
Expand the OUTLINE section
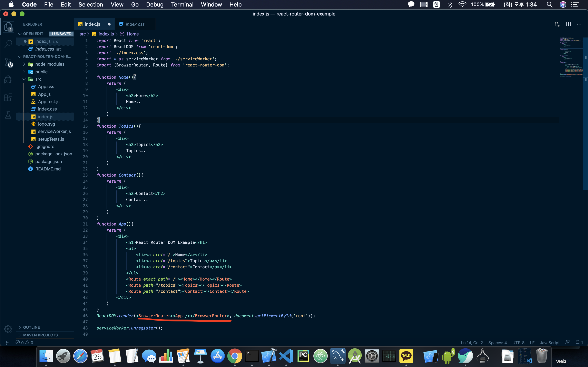click(31, 327)
